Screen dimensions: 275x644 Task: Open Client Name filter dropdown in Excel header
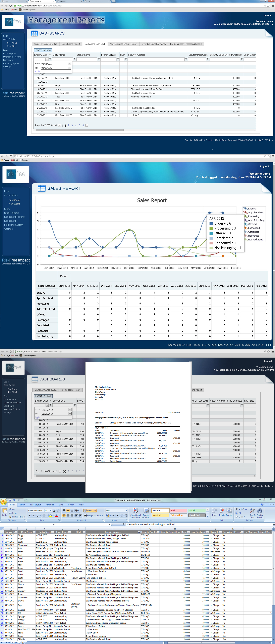coord(34,532)
